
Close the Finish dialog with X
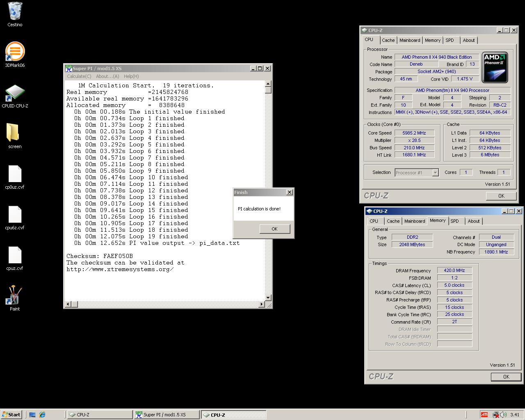[289, 192]
